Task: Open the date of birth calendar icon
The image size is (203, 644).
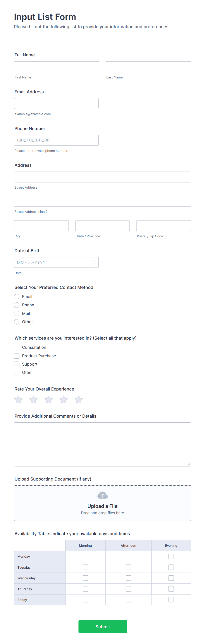Action: click(x=94, y=262)
